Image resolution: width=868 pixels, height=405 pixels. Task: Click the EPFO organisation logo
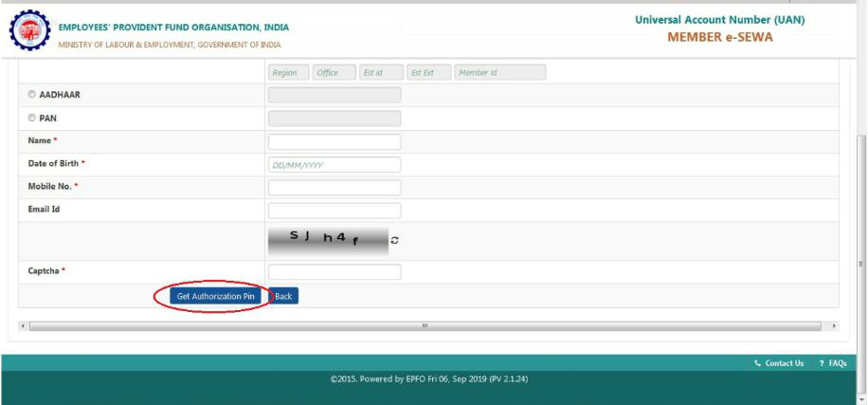[30, 31]
